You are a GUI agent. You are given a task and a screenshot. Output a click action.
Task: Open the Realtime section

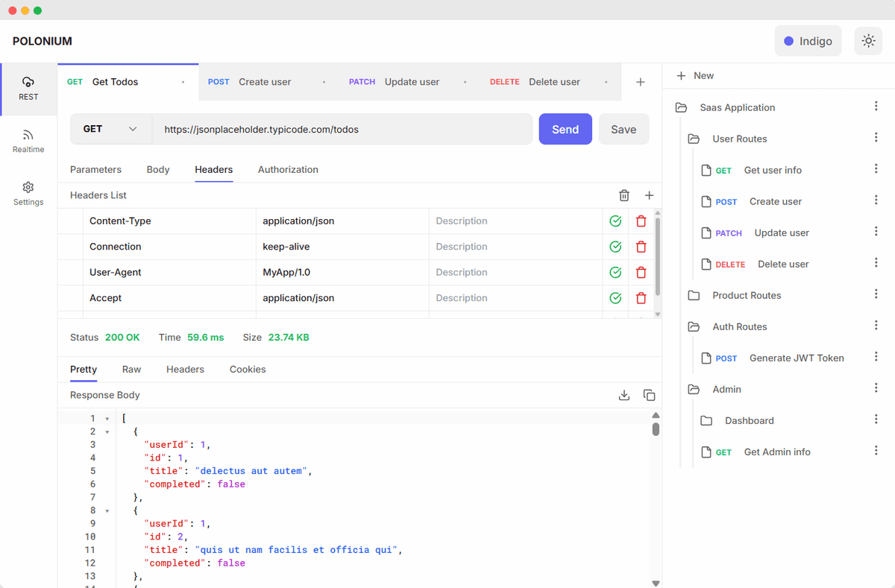28,142
